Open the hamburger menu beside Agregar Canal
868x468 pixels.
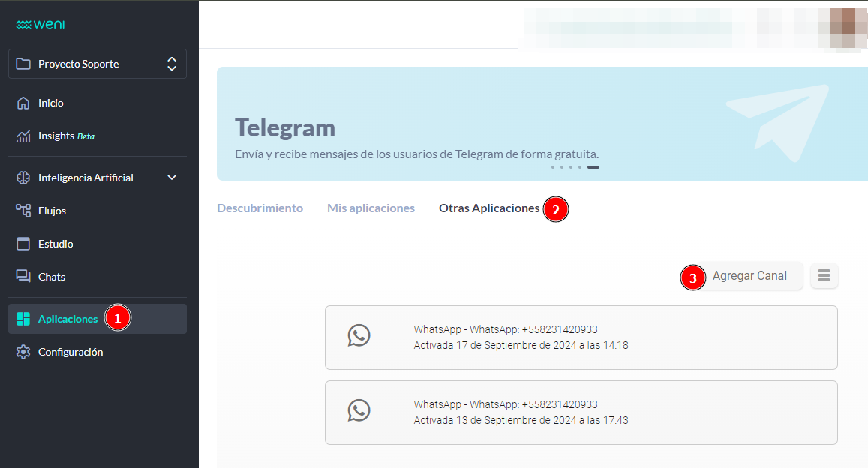824,275
